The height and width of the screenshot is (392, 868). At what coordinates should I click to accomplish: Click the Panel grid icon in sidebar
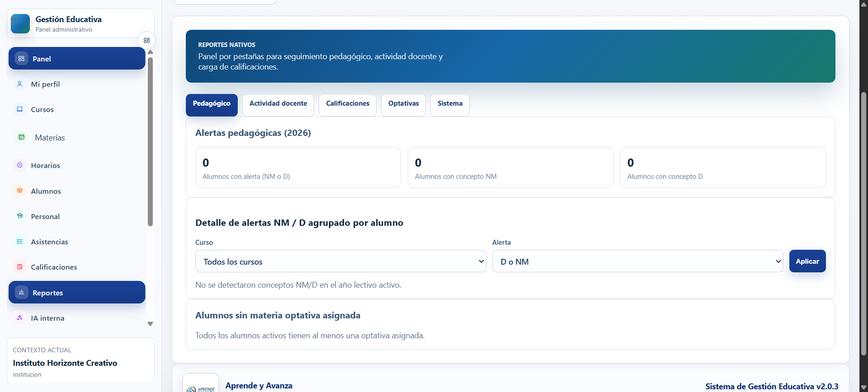click(21, 59)
